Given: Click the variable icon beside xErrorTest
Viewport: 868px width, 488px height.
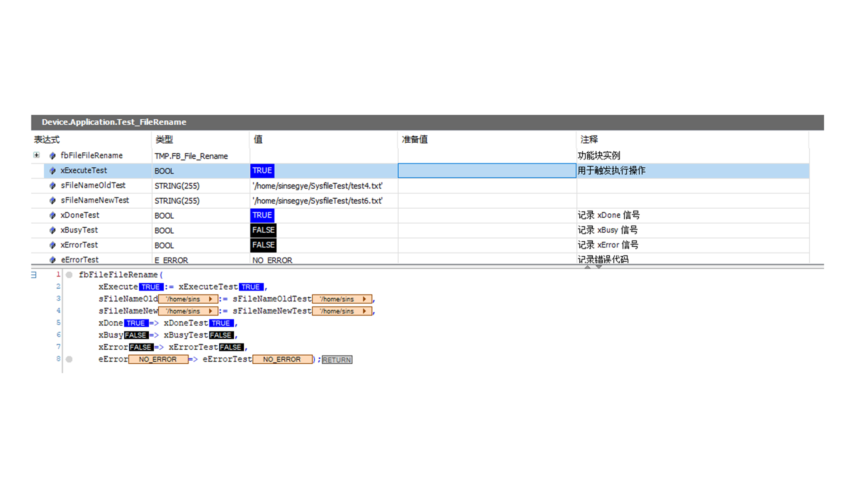Looking at the screenshot, I should (x=52, y=245).
